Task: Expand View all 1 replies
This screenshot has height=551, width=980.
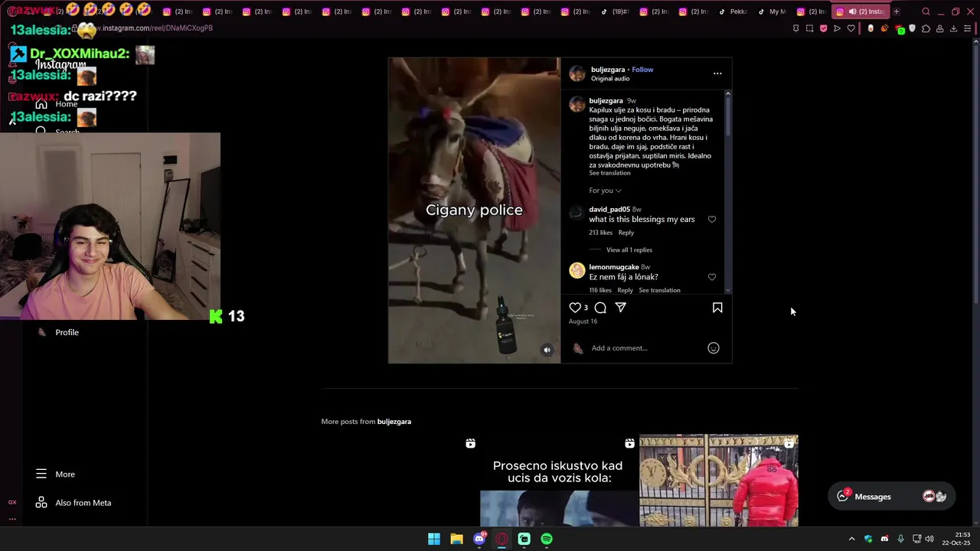Action: coord(629,250)
